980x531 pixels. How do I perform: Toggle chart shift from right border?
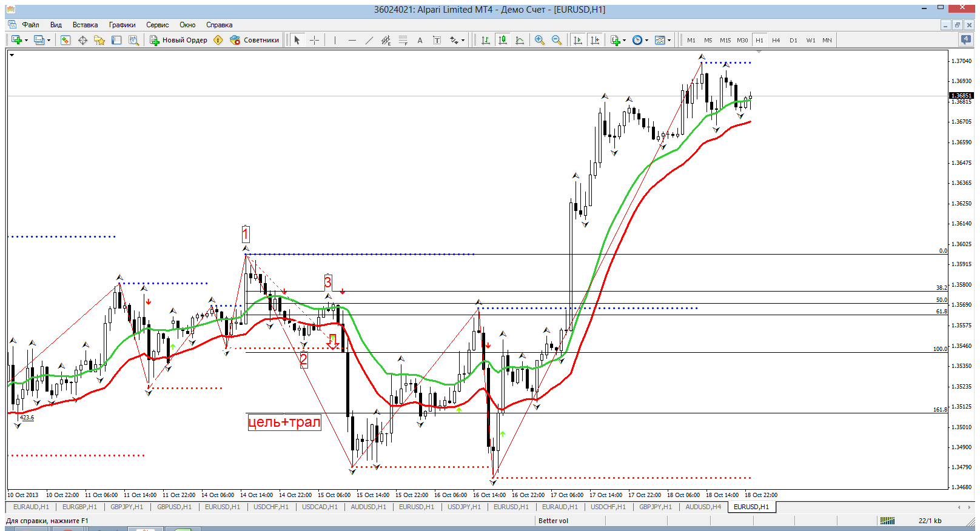595,40
